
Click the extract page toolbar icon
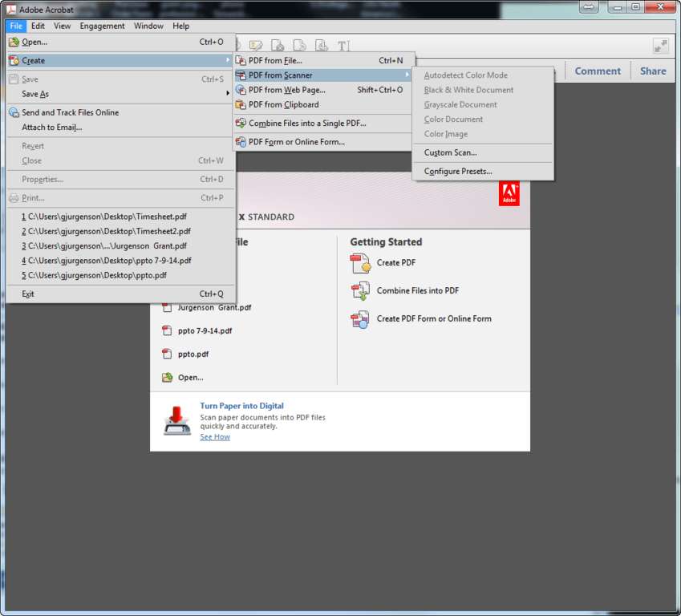[300, 45]
